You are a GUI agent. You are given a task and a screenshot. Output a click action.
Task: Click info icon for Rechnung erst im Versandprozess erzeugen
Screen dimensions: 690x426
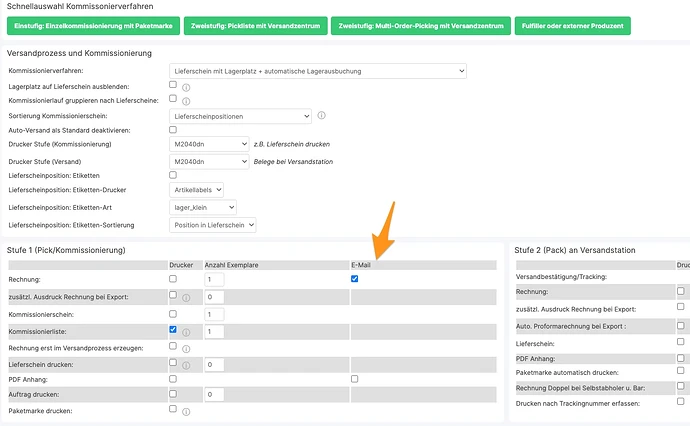pos(186,349)
